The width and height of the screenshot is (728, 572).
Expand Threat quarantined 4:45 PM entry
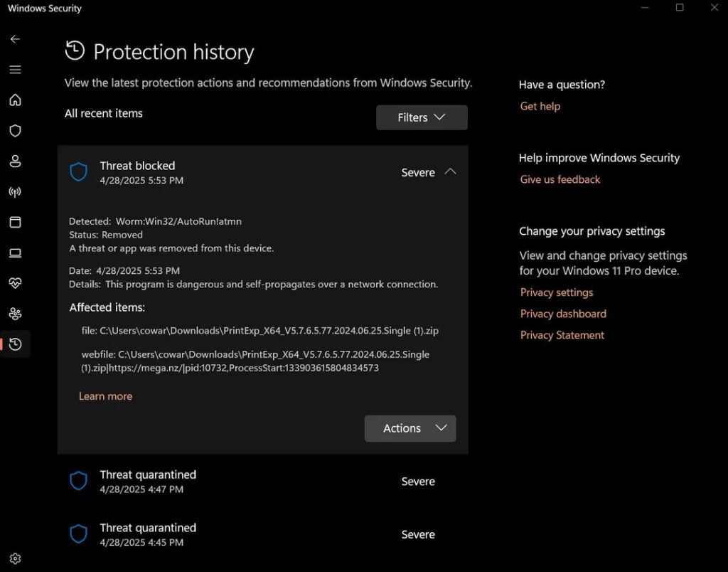[x=263, y=534]
